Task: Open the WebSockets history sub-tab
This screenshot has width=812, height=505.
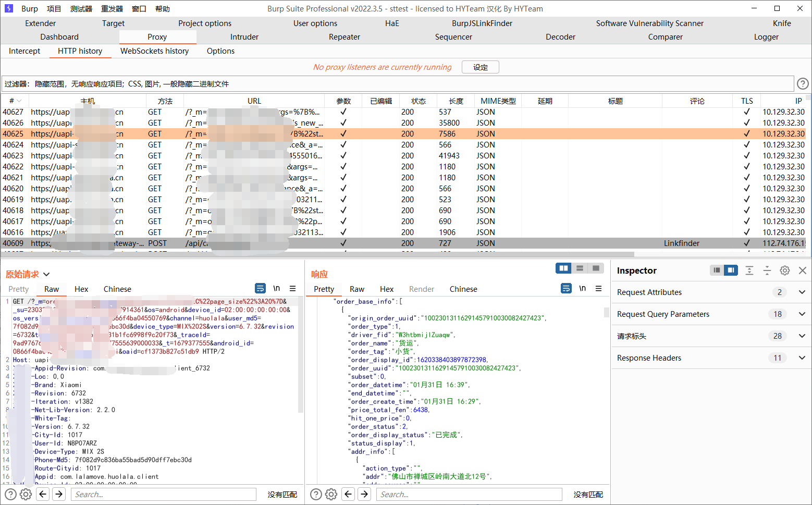Action: tap(155, 51)
